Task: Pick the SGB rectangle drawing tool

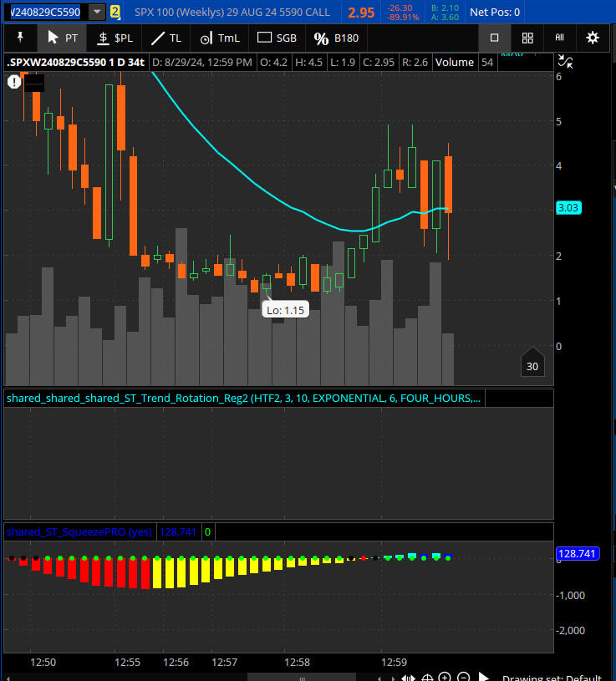Action: (277, 38)
